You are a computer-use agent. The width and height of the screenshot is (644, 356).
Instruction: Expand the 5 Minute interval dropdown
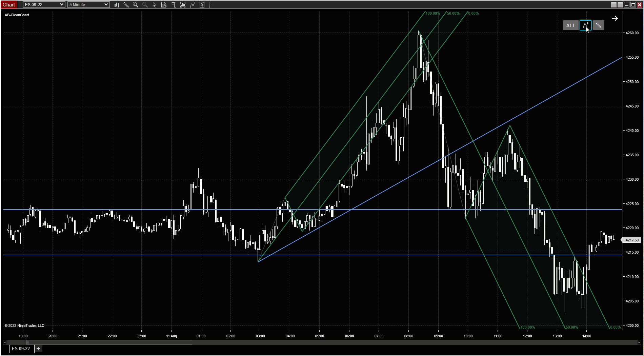click(x=106, y=5)
